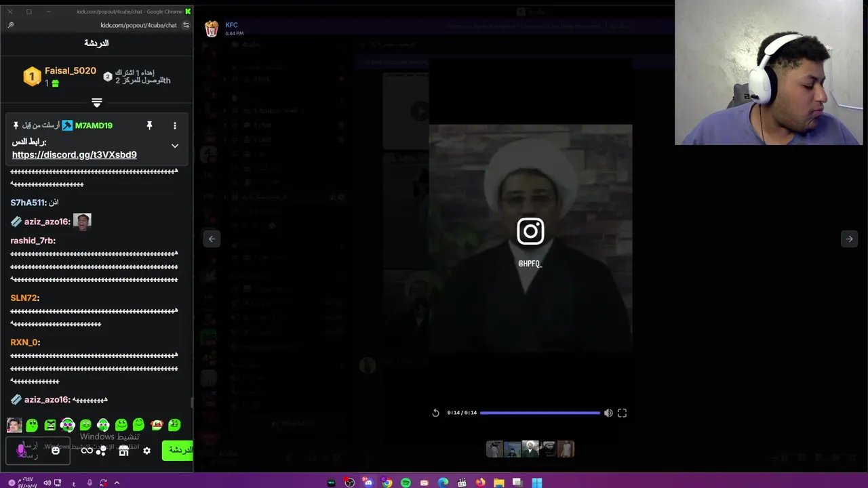The width and height of the screenshot is (868, 488).
Task: Click username RXN_0 in chat
Action: pyautogui.click(x=24, y=342)
